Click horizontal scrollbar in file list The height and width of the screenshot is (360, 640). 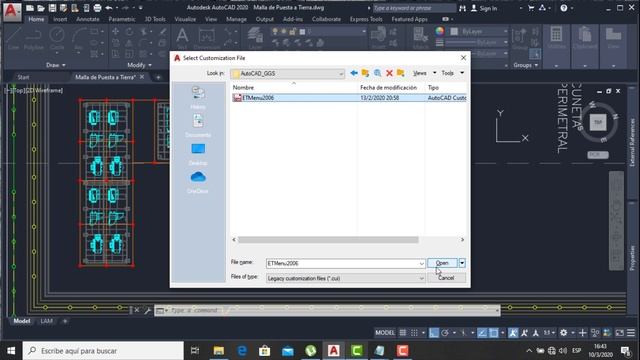(x=328, y=240)
